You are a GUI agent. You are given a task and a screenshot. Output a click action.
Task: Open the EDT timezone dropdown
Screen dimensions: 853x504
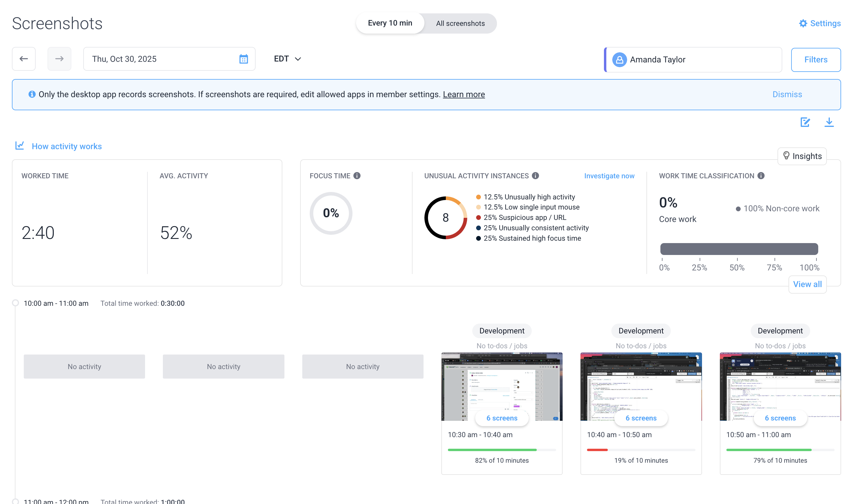point(287,59)
